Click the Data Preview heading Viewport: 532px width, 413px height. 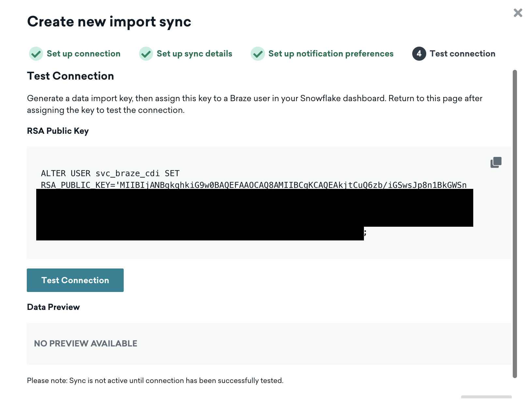tap(53, 307)
